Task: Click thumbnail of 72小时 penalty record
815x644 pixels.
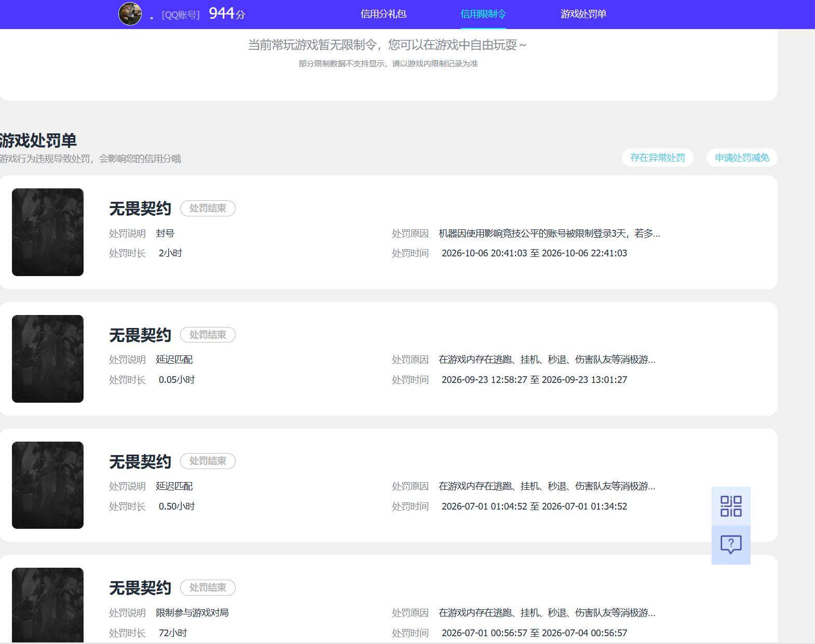Action: [48, 605]
